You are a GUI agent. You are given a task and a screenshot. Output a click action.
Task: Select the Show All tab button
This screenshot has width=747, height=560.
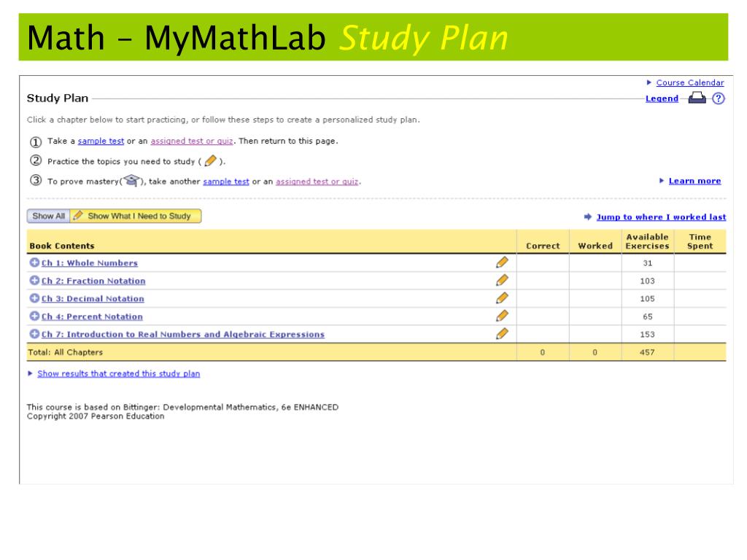click(49, 216)
